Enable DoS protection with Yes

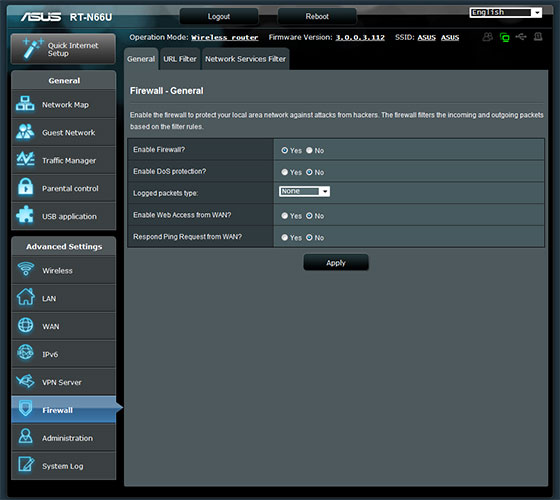(x=284, y=172)
